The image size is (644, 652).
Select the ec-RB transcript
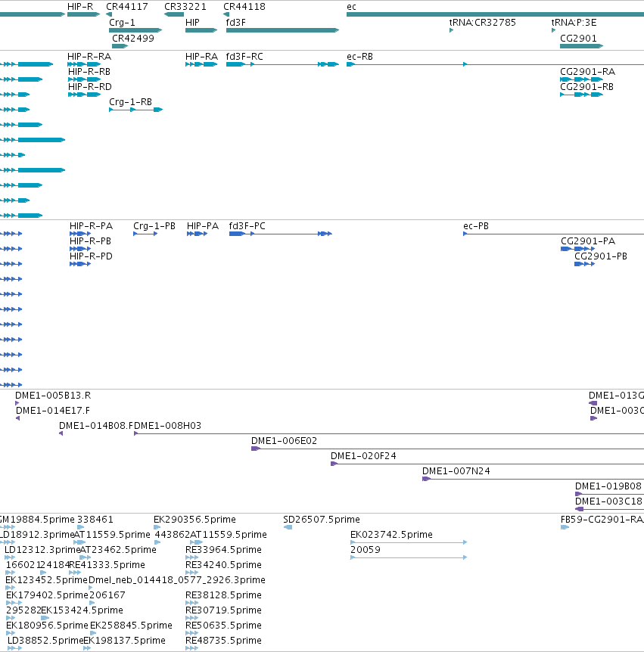(x=495, y=64)
